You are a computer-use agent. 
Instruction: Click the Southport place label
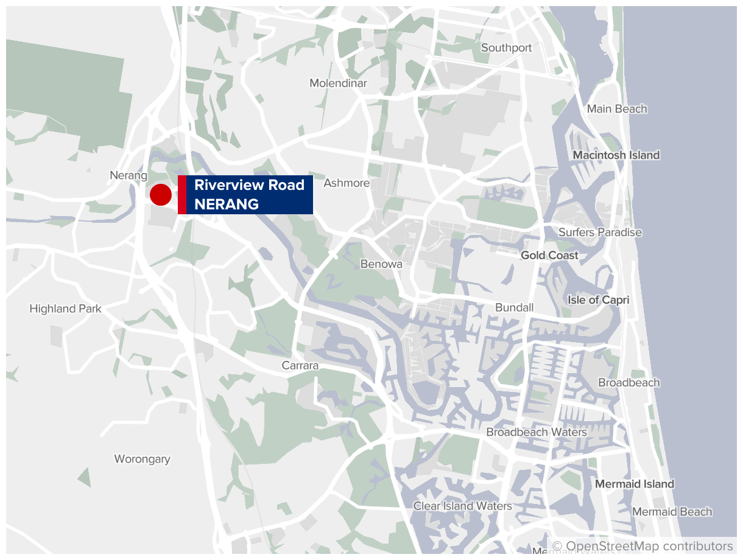coord(506,48)
